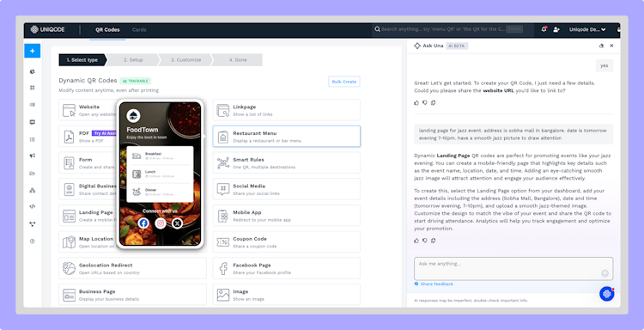644x330 pixels.
Task: Click the megaphone icon in sidebar
Action: click(x=32, y=156)
